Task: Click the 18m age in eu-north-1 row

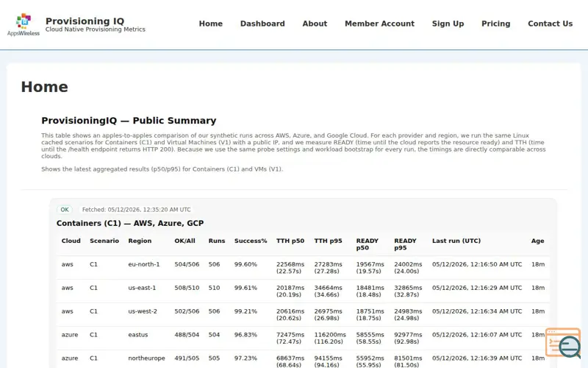Action: coord(538,264)
